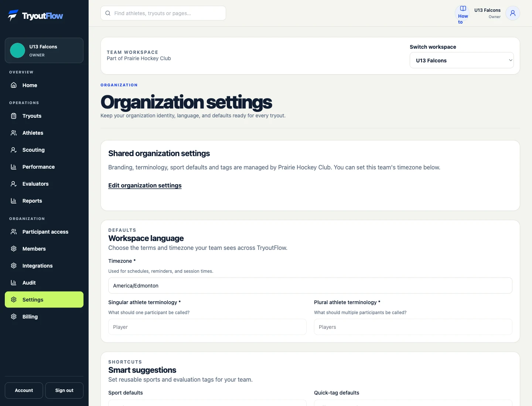Click the TryoutFlow logo icon

(x=13, y=16)
